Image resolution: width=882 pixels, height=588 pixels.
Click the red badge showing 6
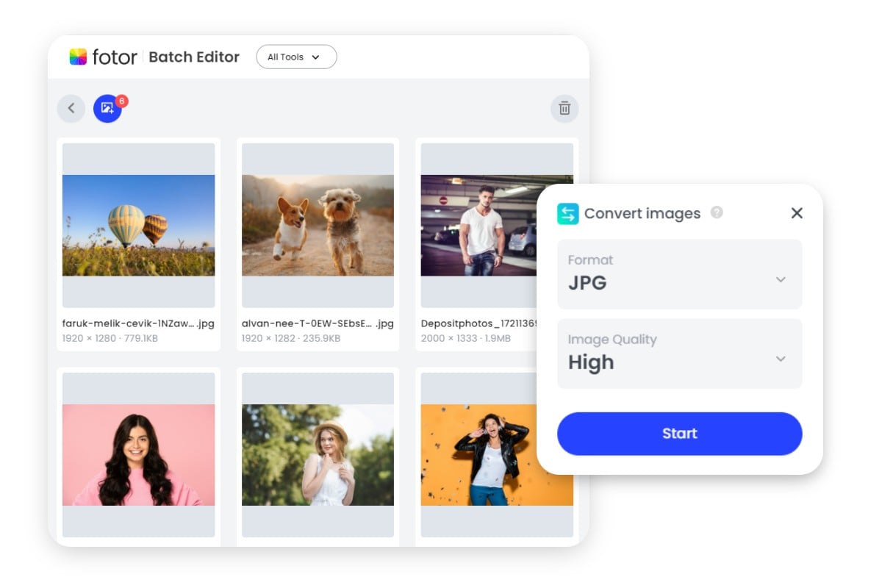coord(122,101)
